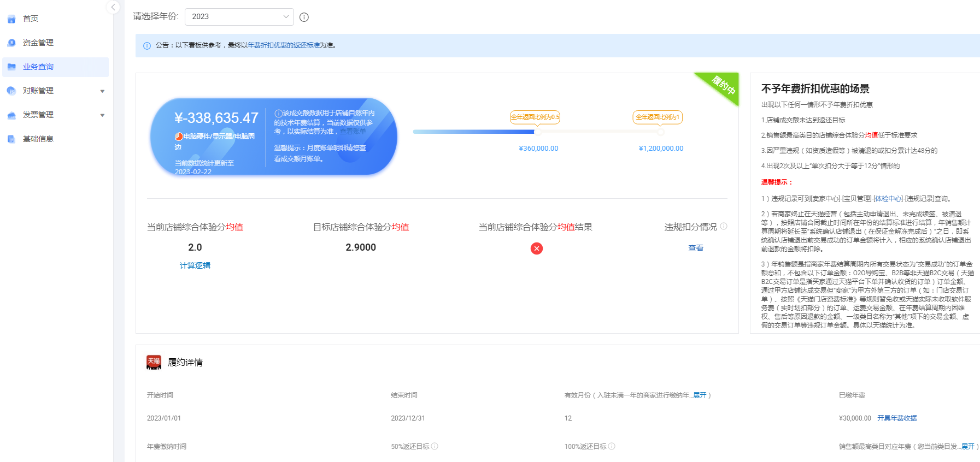Open 对账管理 menu item
Image resolution: width=980 pixels, height=462 pixels.
pos(38,91)
